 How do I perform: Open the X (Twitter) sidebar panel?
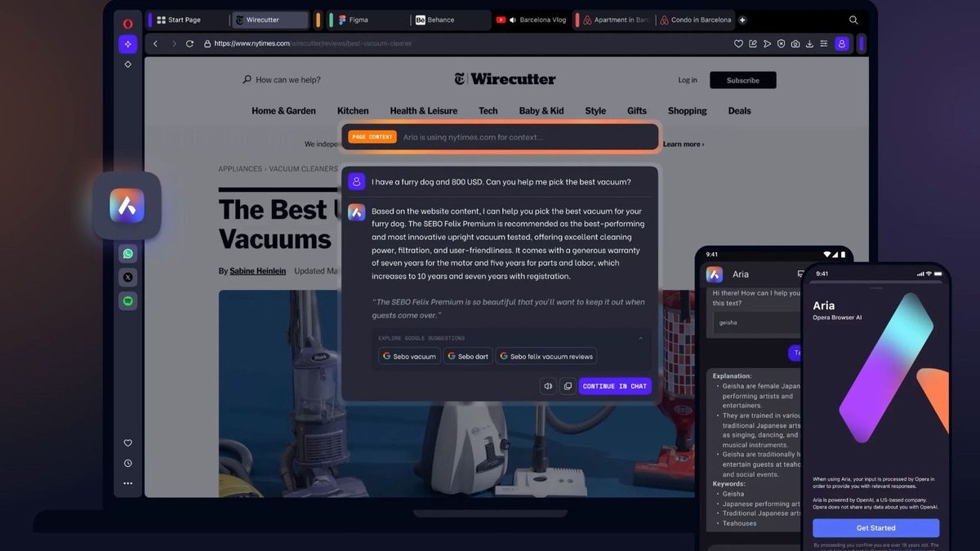coord(127,278)
